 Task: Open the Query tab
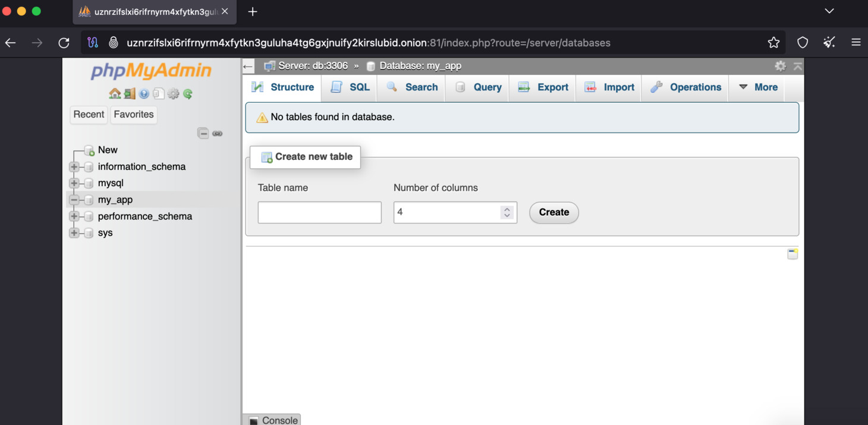click(477, 87)
